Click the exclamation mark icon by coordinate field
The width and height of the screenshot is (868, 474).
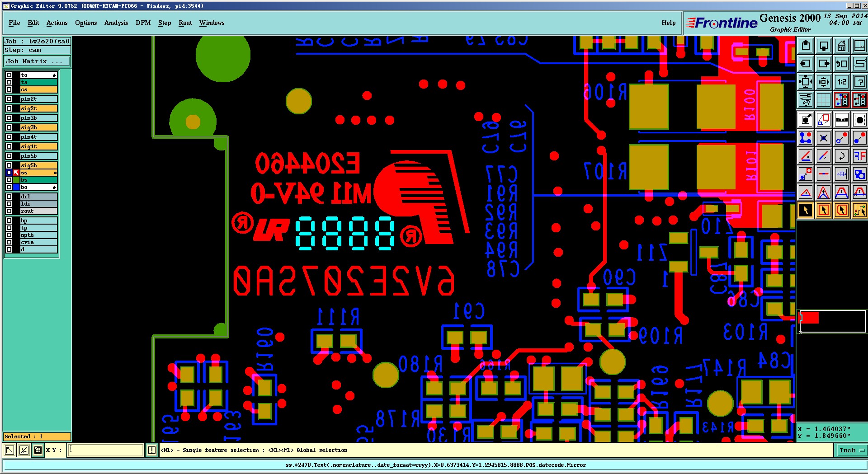click(152, 450)
